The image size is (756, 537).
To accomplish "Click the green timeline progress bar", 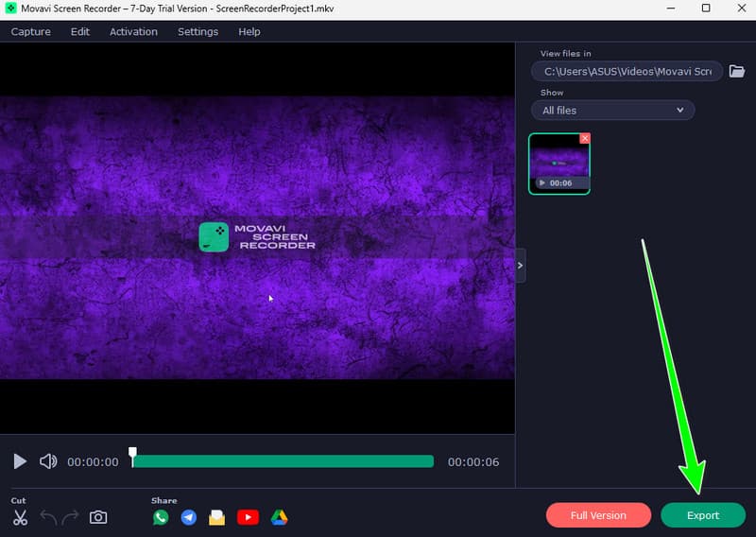I will coord(283,461).
